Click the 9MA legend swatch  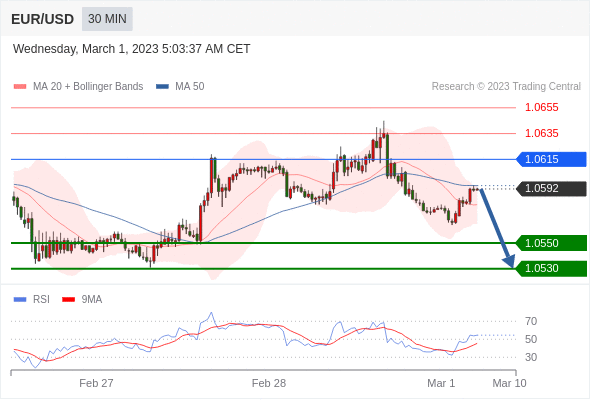[x=68, y=300]
